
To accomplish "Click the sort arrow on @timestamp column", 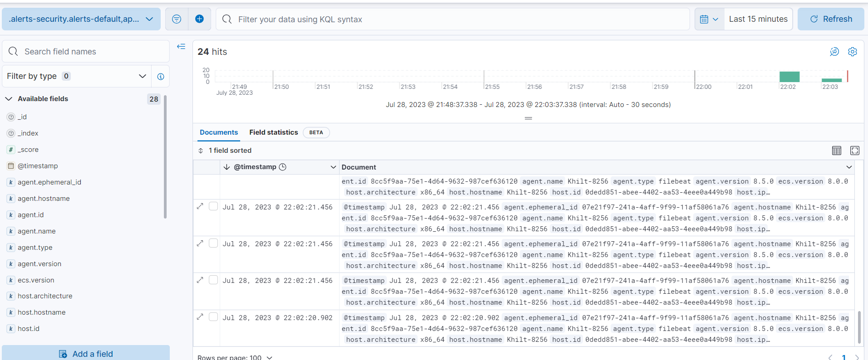I will 227,167.
